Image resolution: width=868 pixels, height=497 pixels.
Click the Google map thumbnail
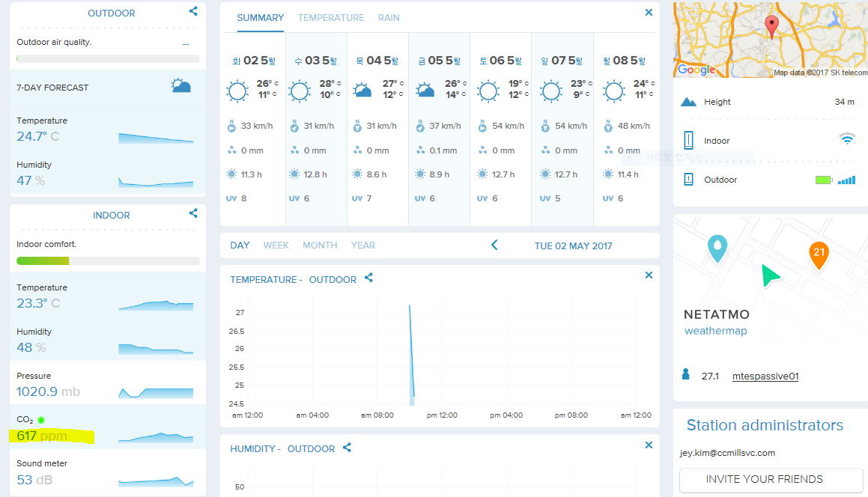770,39
